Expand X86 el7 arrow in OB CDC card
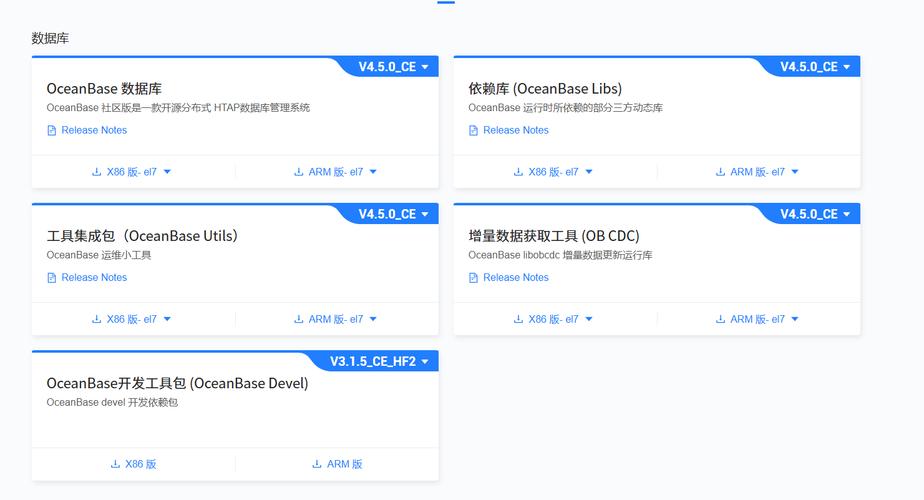924x500 pixels. pyautogui.click(x=589, y=319)
